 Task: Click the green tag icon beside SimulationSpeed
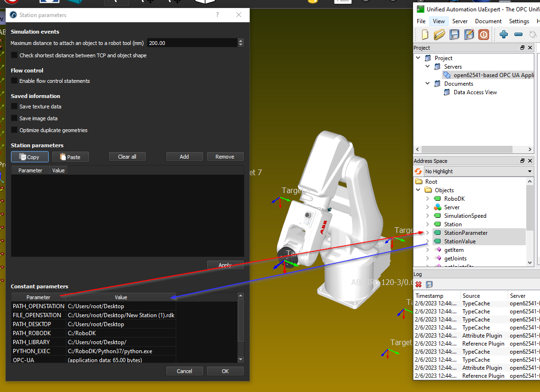[x=437, y=215]
